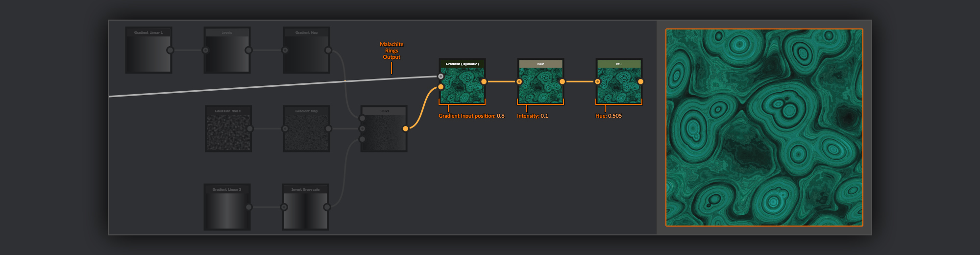
Task: Click the Blur node title bar
Action: point(540,64)
